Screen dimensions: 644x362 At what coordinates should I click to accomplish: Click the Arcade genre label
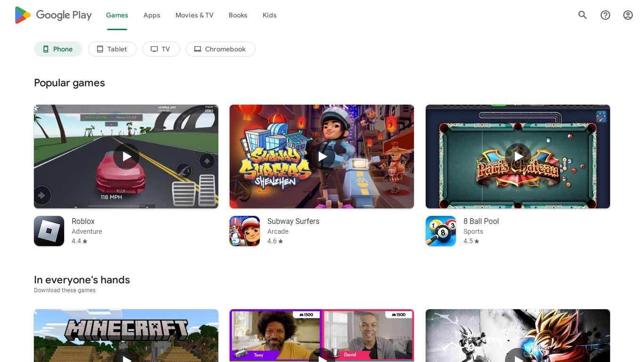click(278, 231)
